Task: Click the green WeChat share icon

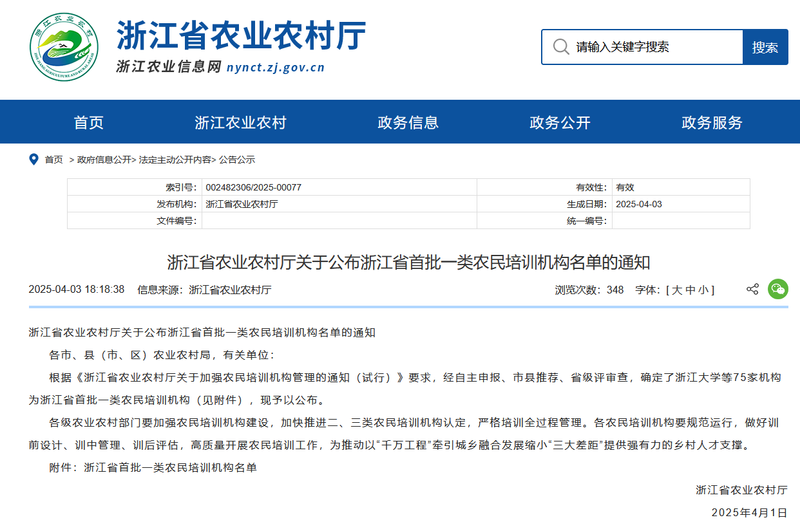Action: point(777,289)
